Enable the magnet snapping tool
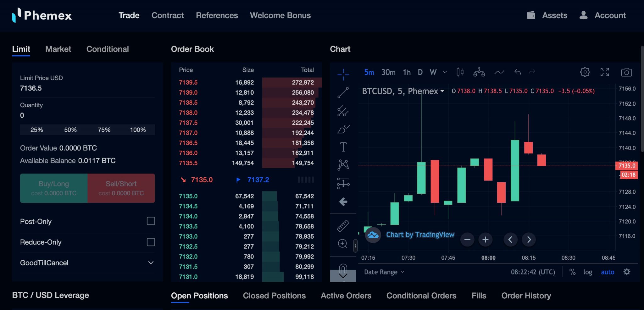Image resolution: width=644 pixels, height=310 pixels. click(343, 270)
